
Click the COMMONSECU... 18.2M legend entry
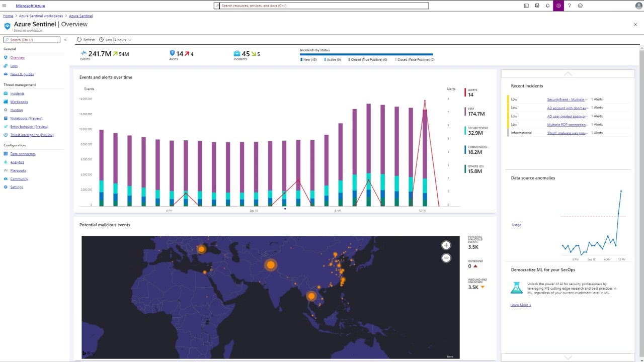pos(476,150)
